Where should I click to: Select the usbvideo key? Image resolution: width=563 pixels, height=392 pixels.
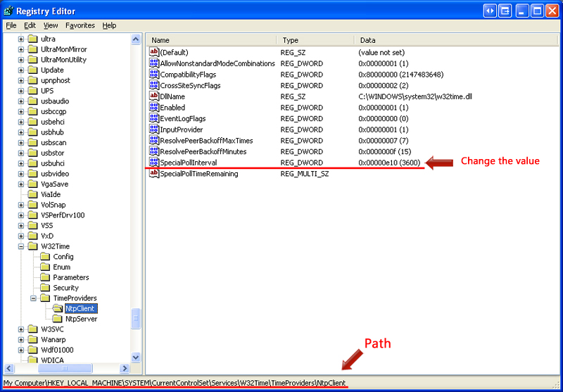pyautogui.click(x=55, y=174)
